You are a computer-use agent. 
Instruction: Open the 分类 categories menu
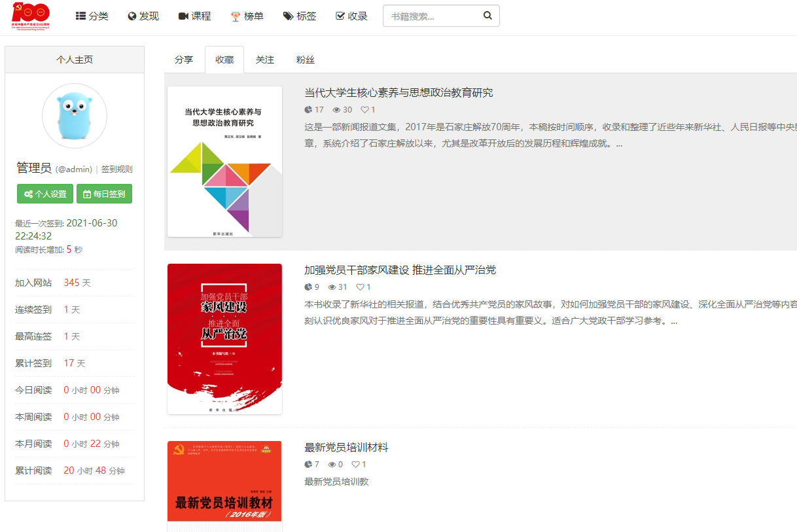92,16
